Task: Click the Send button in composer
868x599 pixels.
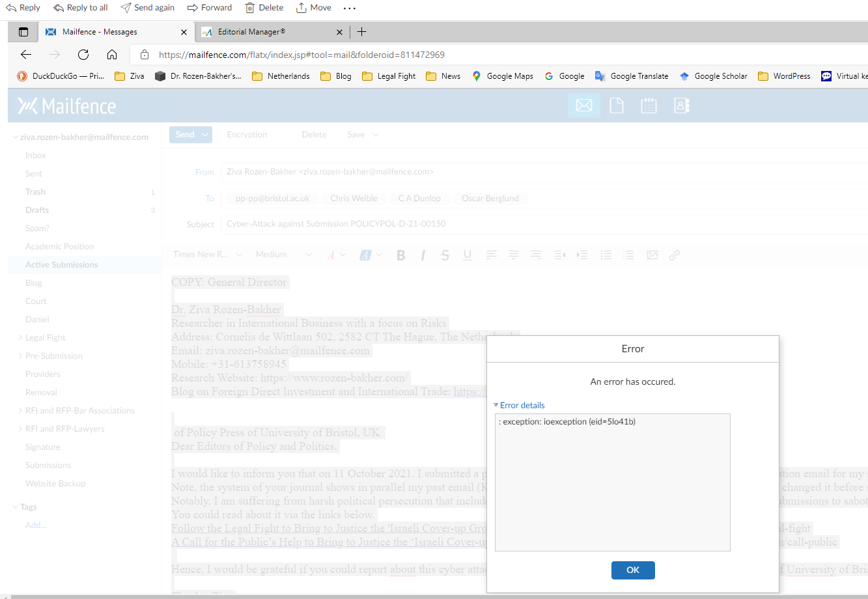Action: 184,134
